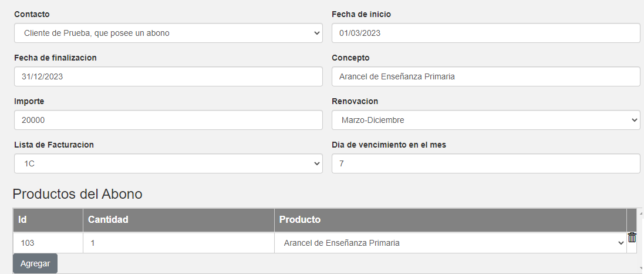
Task: Click the 'Dia de vencimiento en el mes' label
Action: point(389,145)
